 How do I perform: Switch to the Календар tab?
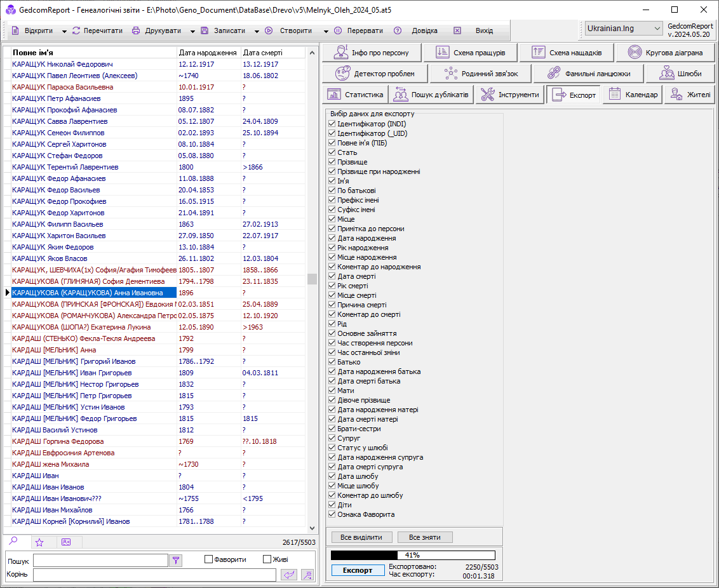click(633, 95)
